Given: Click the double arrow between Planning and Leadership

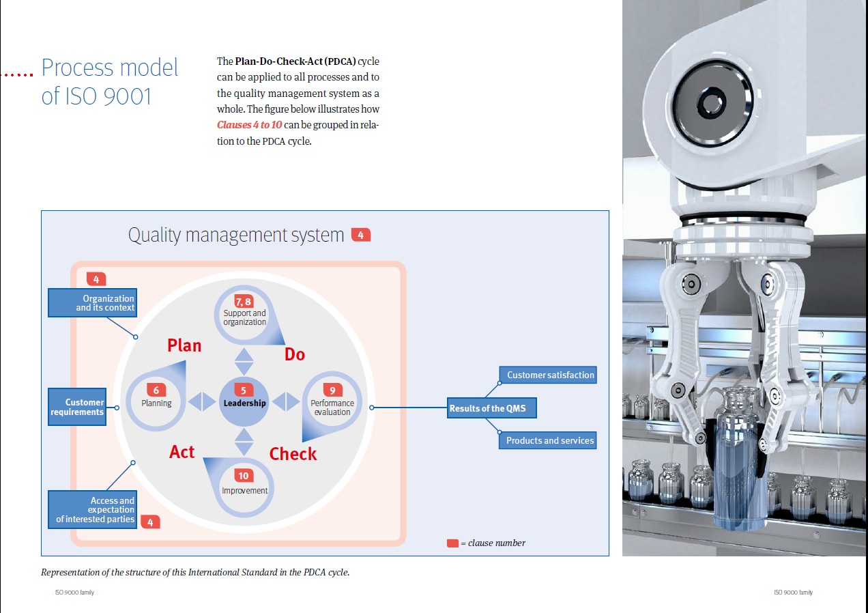Looking at the screenshot, I should coord(201,402).
